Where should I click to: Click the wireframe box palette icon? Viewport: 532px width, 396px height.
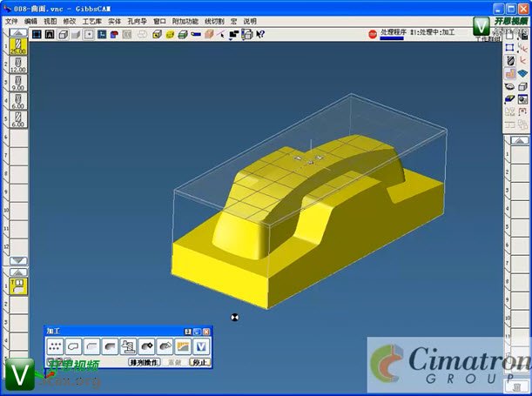pyautogui.click(x=522, y=86)
